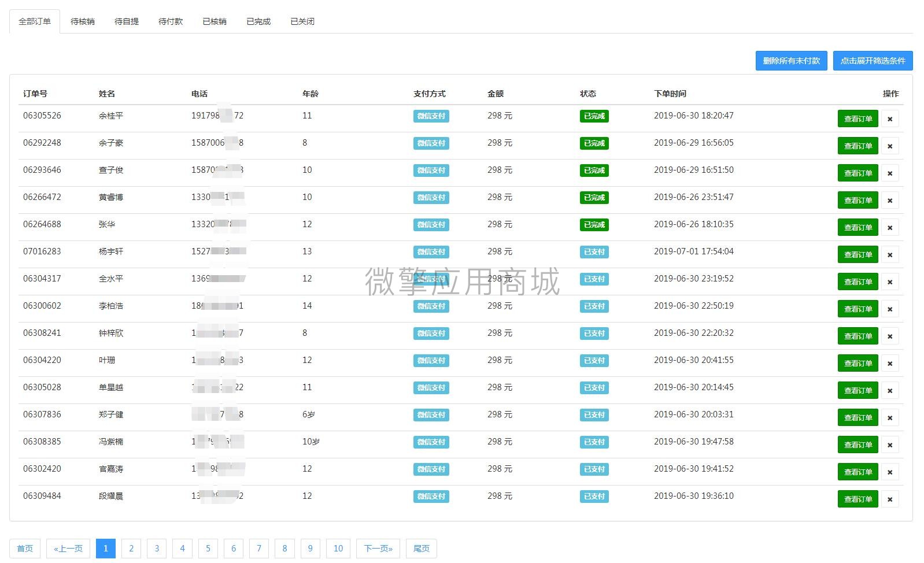This screenshot has height=563, width=924.
Task: Delete order 06305028 with its x icon
Action: tap(890, 390)
